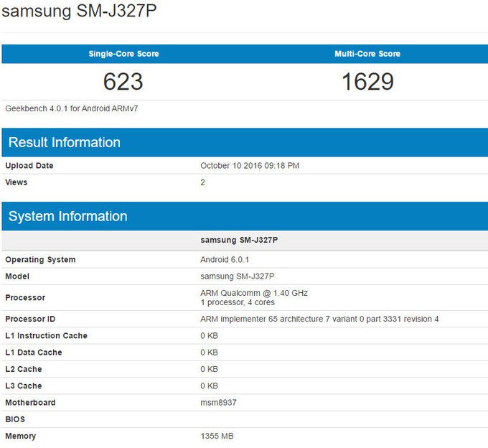Select the Model row label
Screen dimensions: 488x448
point(17,276)
